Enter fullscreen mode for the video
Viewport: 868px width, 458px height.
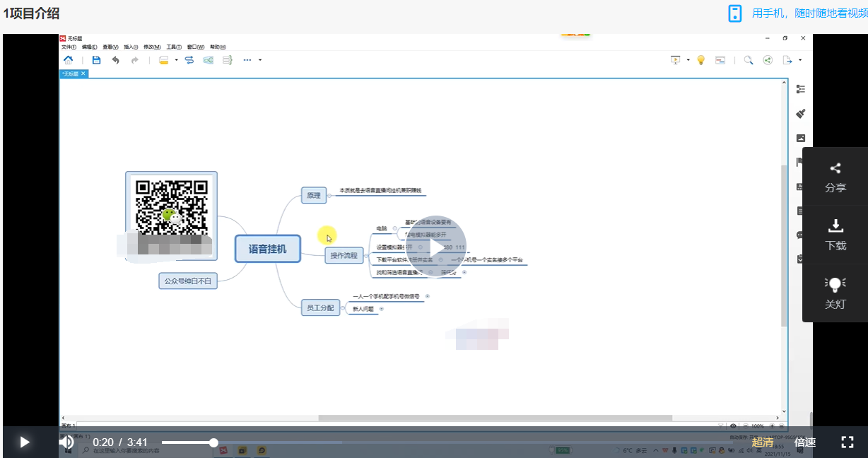[x=848, y=442]
